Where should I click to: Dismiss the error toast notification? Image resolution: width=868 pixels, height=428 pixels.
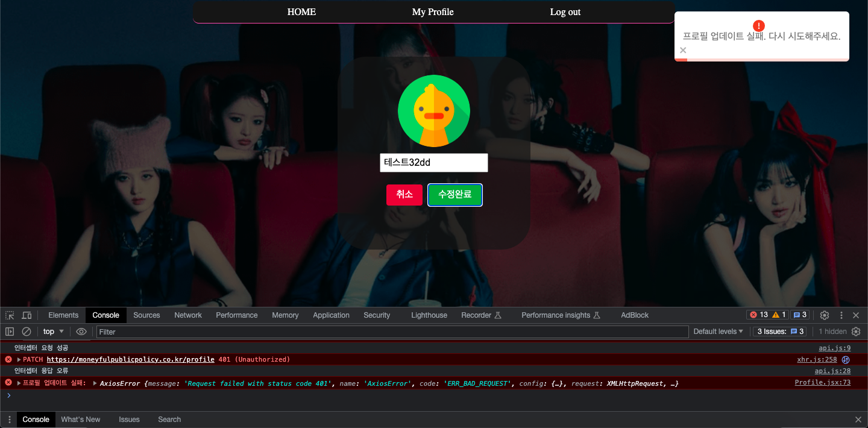click(683, 51)
